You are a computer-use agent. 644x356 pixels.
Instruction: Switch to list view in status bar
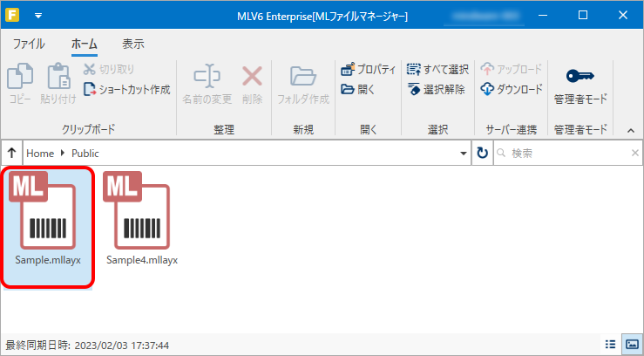611,345
